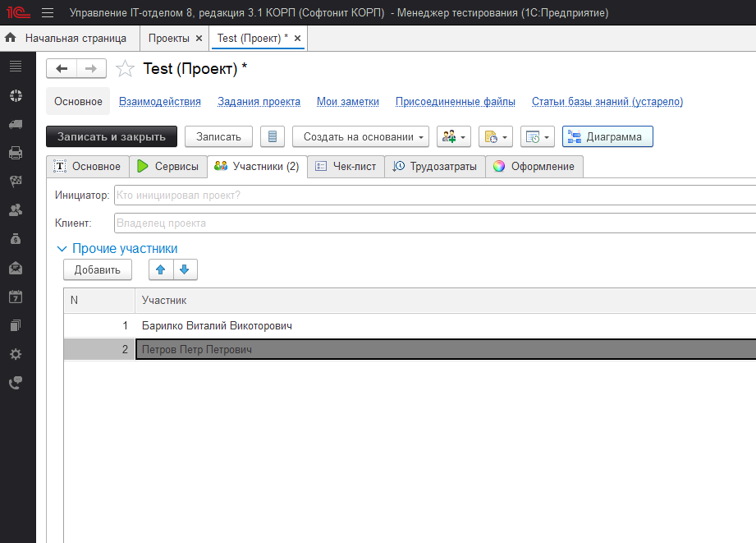Image resolution: width=756 pixels, height=543 pixels.
Task: Switch to the Чек-лист tab
Action: coord(346,166)
